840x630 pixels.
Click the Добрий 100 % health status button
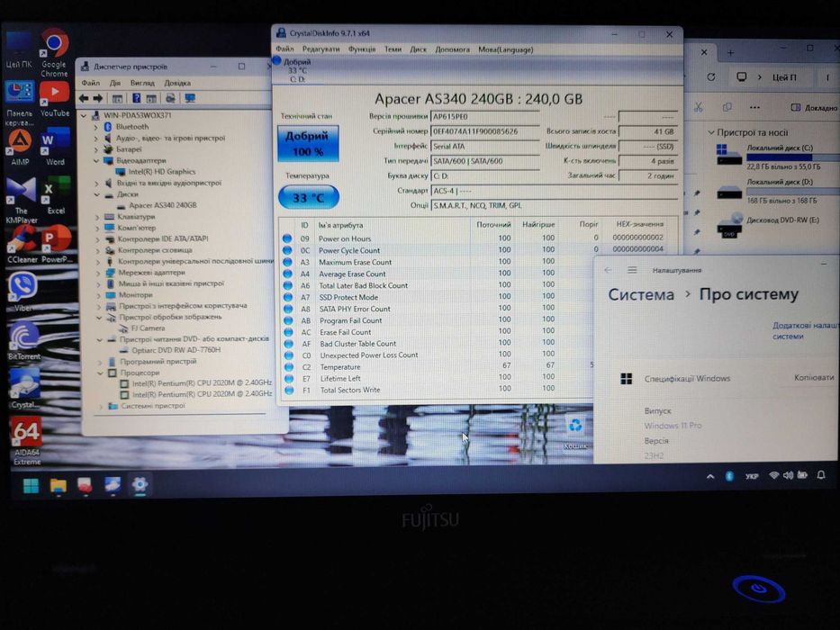[x=308, y=144]
